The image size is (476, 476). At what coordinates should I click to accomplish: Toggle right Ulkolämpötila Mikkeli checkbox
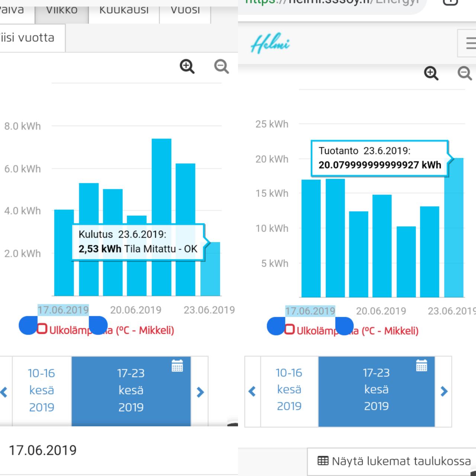tap(289, 329)
